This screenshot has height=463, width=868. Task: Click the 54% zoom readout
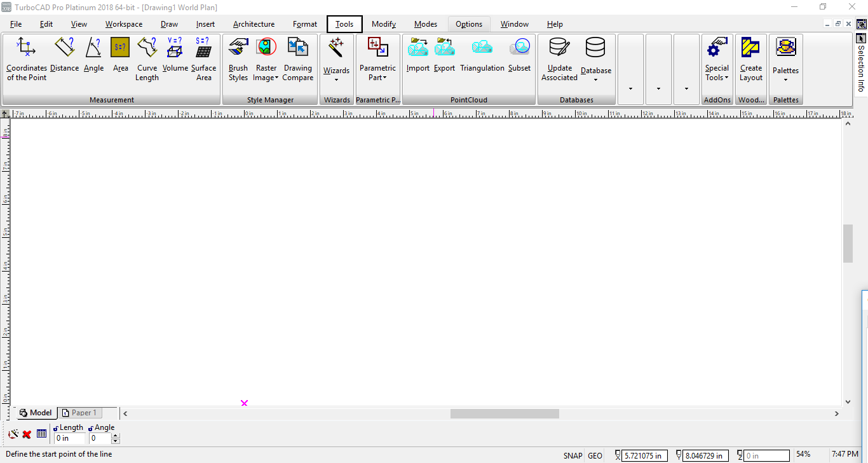803,455
